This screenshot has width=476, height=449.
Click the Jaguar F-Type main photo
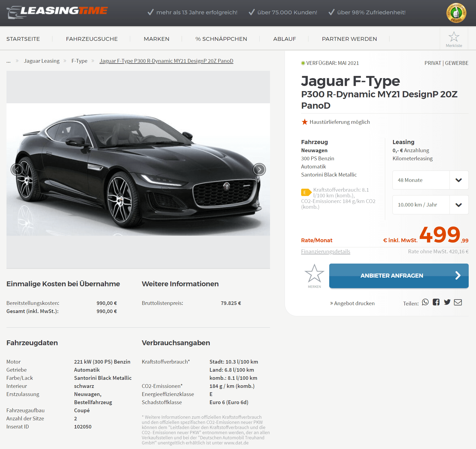click(138, 169)
